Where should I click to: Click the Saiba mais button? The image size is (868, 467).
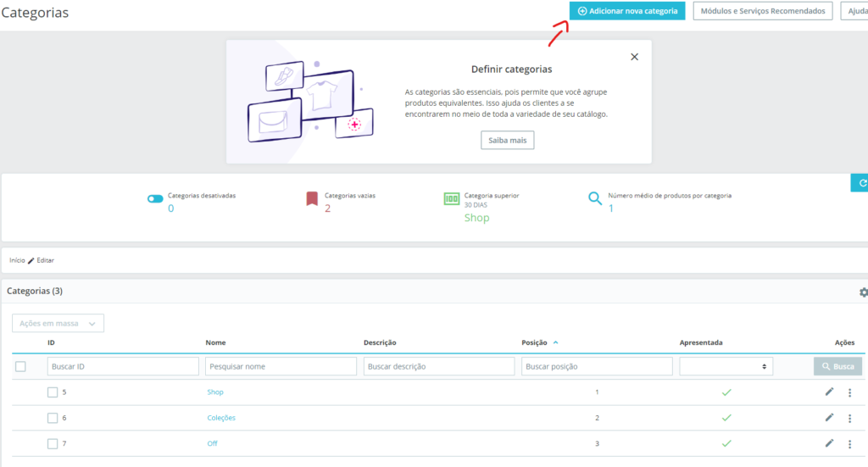tap(507, 140)
